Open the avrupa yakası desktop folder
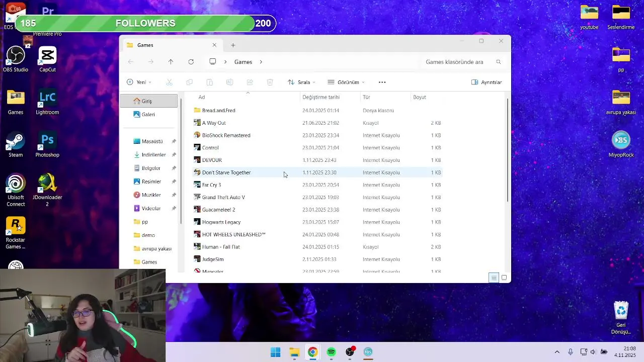Viewport: 644px width, 362px height. point(621,103)
